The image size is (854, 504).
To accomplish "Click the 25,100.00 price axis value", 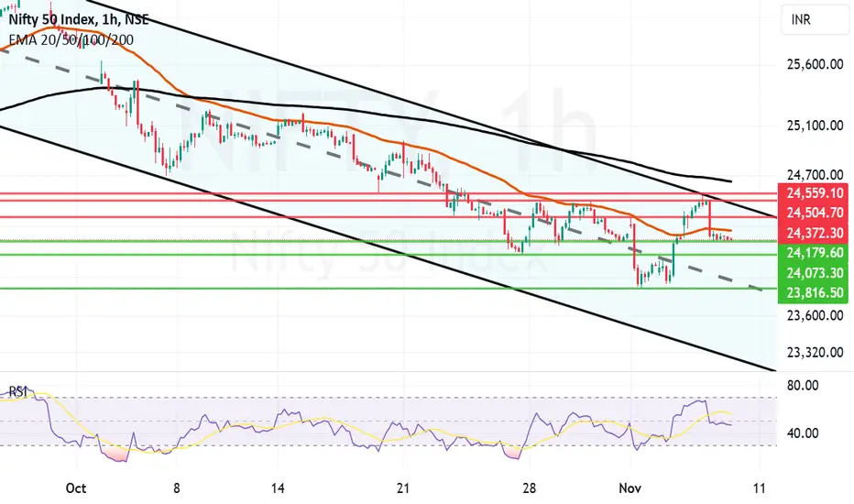I will click(815, 126).
